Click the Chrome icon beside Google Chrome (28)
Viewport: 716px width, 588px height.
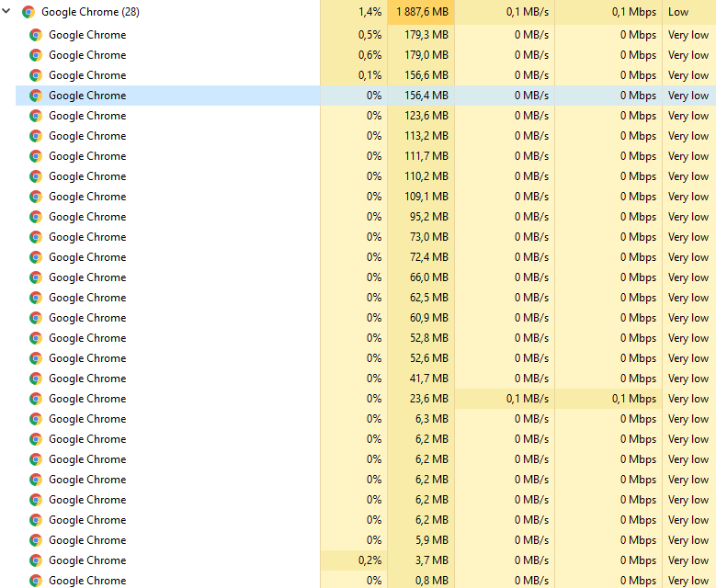(28, 12)
